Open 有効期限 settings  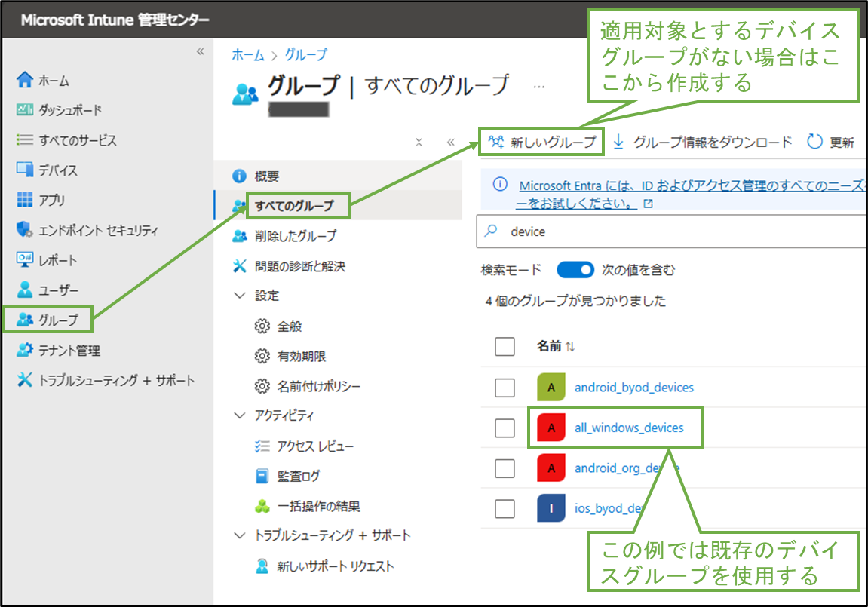pyautogui.click(x=290, y=356)
